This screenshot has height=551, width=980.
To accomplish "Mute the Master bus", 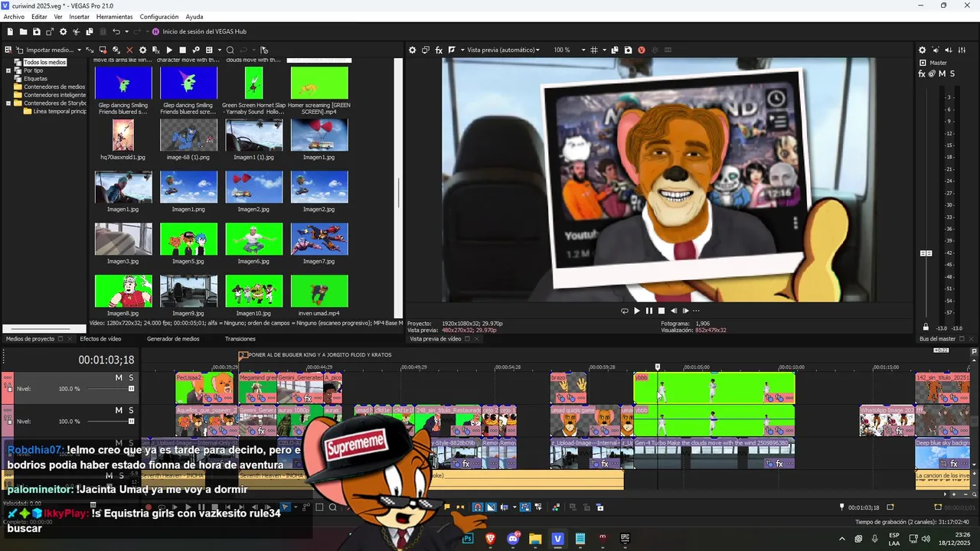I will coord(942,73).
